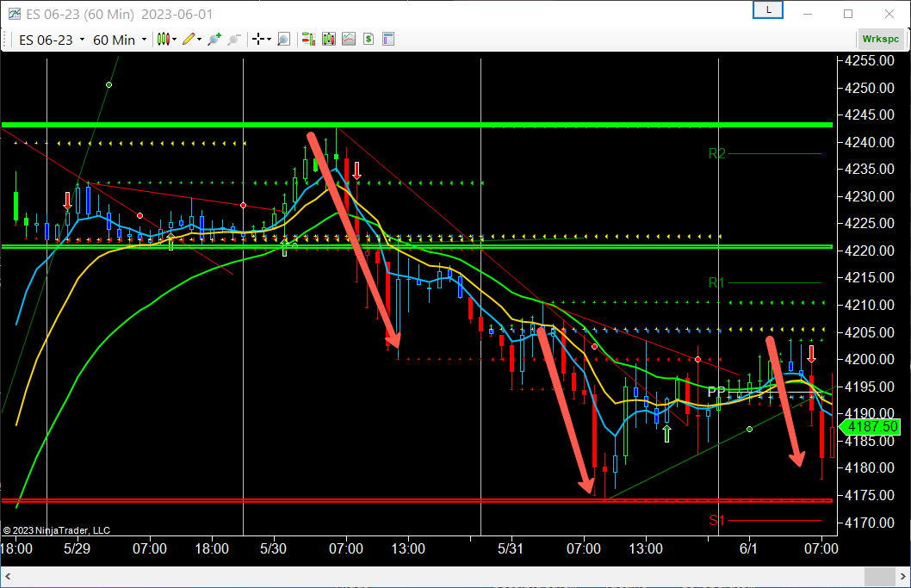Click the 5/31 date axis label

coord(511,548)
